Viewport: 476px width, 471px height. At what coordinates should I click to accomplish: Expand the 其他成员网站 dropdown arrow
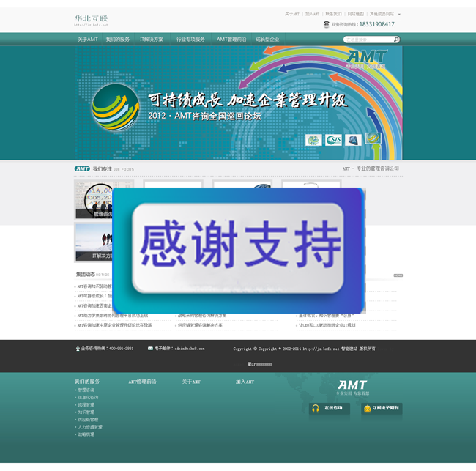click(399, 14)
